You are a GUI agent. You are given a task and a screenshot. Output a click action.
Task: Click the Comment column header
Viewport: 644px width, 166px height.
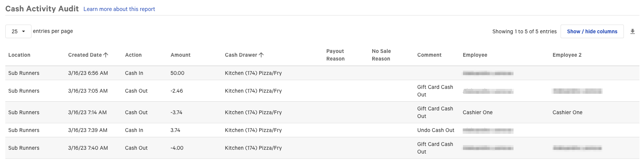coord(429,55)
